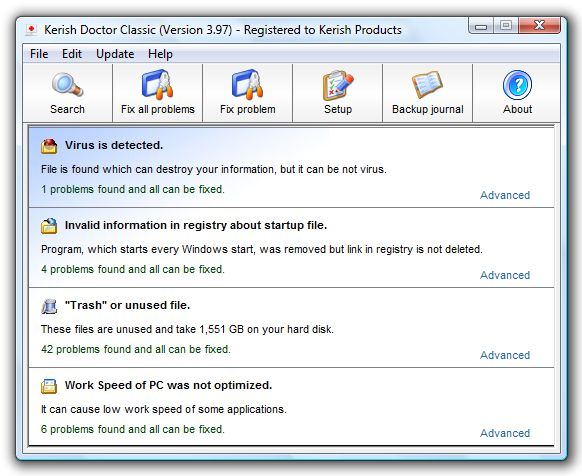Click the About question-mark icon
This screenshot has height=476, width=582.
tap(517, 85)
